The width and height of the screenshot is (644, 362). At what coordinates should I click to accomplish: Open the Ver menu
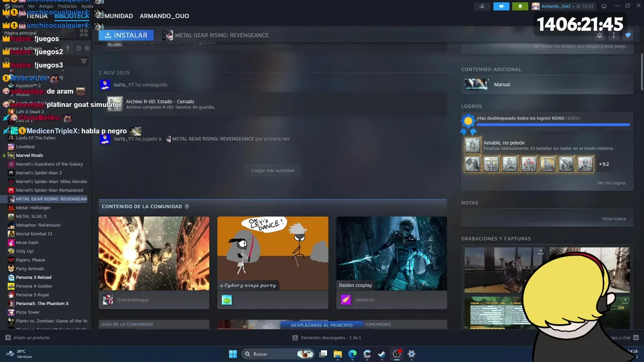pos(31,6)
